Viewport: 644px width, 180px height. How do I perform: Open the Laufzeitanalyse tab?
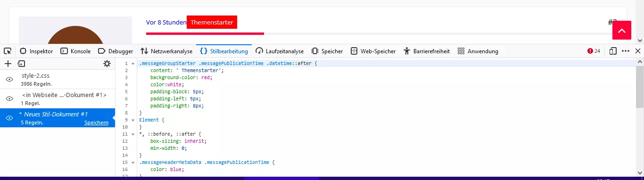(280, 51)
